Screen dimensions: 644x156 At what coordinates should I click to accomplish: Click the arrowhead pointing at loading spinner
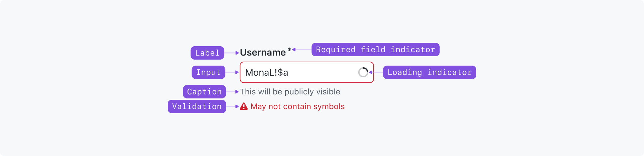(x=371, y=72)
